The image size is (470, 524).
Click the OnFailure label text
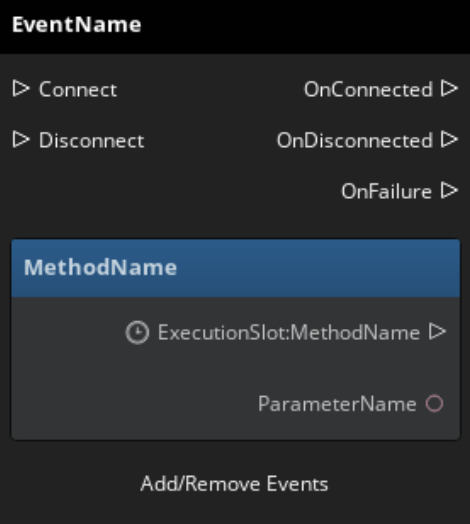pyautogui.click(x=387, y=191)
